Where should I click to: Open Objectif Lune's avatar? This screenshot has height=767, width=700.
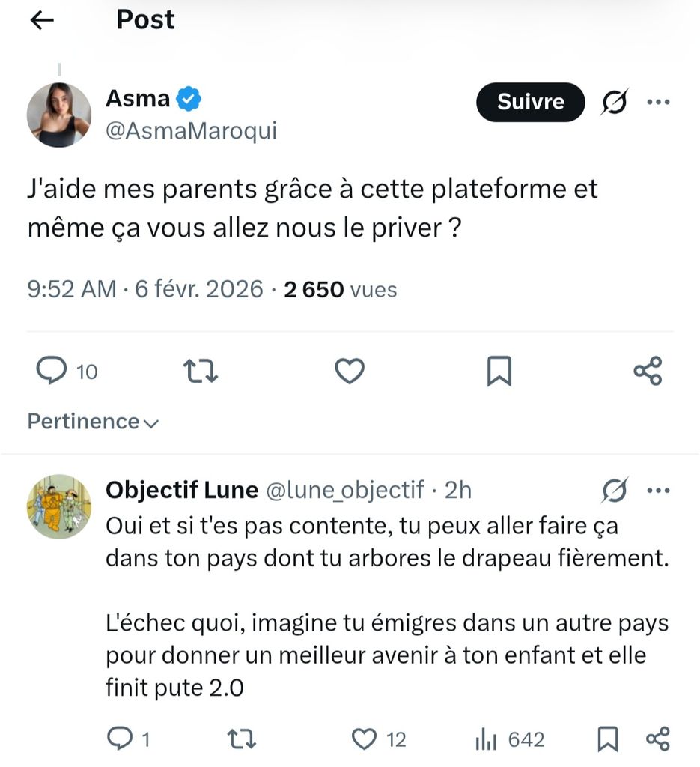[59, 506]
